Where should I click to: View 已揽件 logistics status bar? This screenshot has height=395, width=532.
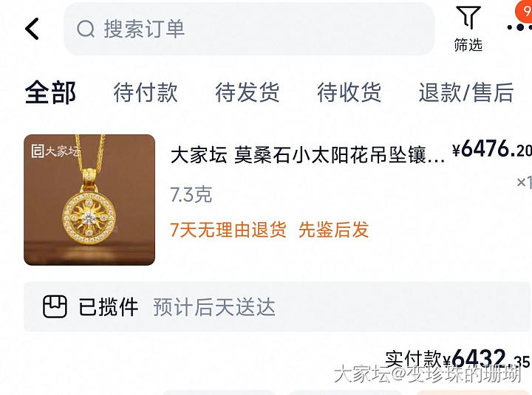pos(277,306)
